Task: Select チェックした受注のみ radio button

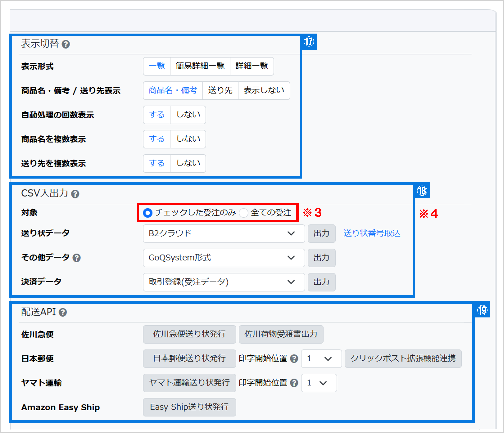Action: (148, 213)
